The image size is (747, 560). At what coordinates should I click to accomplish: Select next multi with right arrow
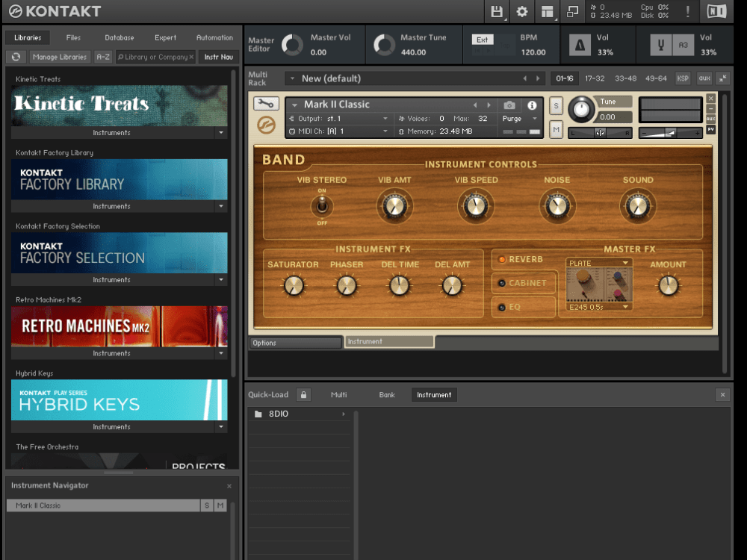pos(539,78)
